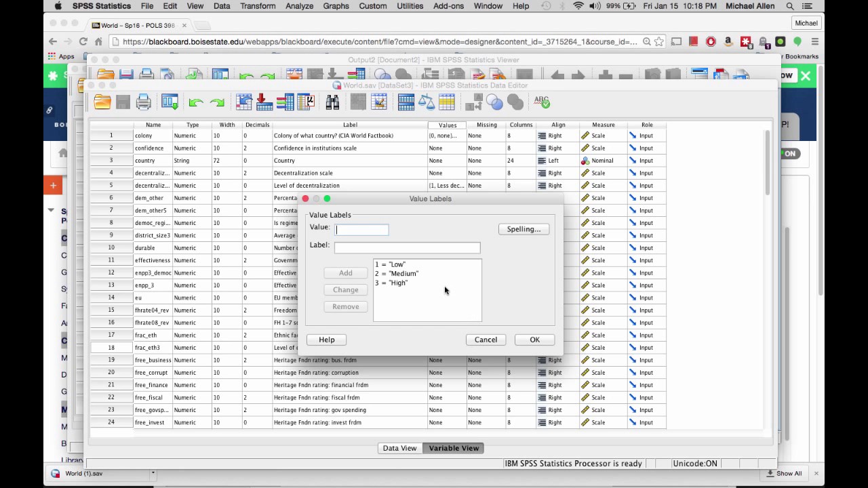Click the Print icon in SPSS toolbar

tap(144, 102)
